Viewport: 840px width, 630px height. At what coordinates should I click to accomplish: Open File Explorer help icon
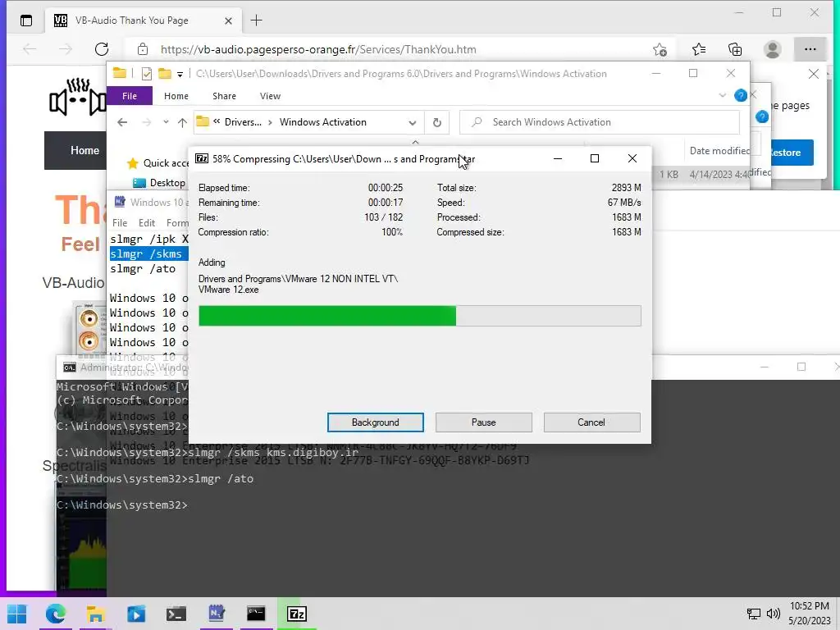(x=741, y=95)
